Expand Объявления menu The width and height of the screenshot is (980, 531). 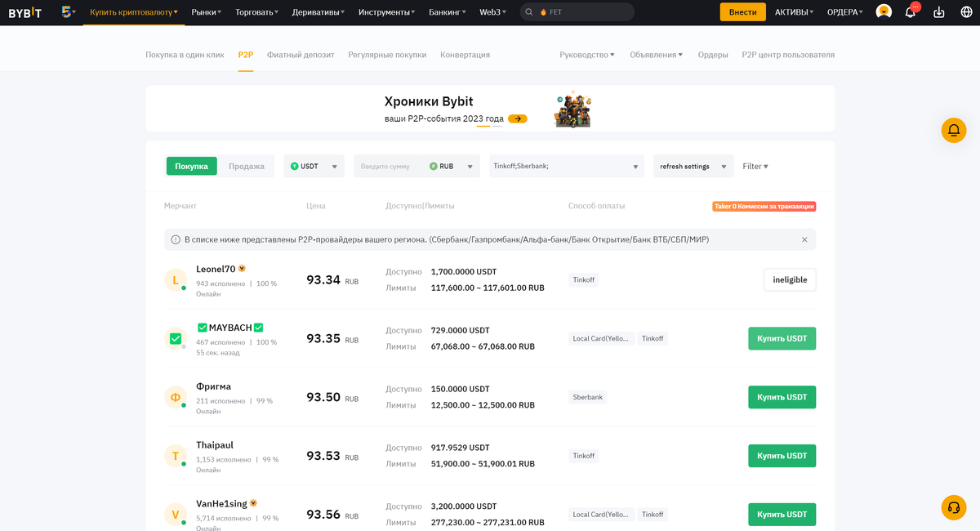(x=657, y=55)
